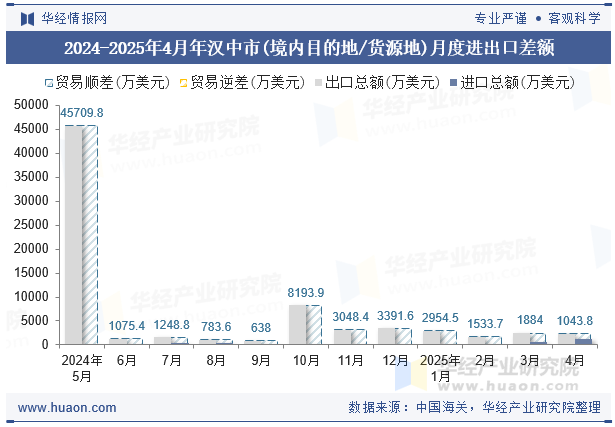Click the 3048.4 data label
This screenshot has width=615, height=427.
[351, 317]
